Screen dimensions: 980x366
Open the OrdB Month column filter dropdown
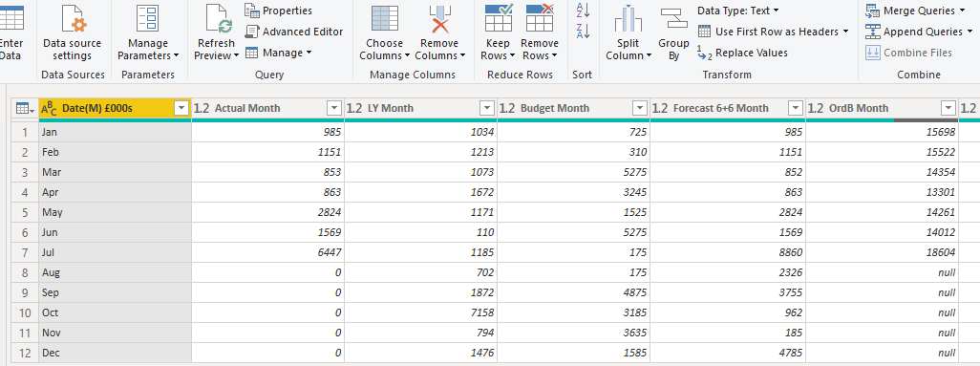pos(949,108)
